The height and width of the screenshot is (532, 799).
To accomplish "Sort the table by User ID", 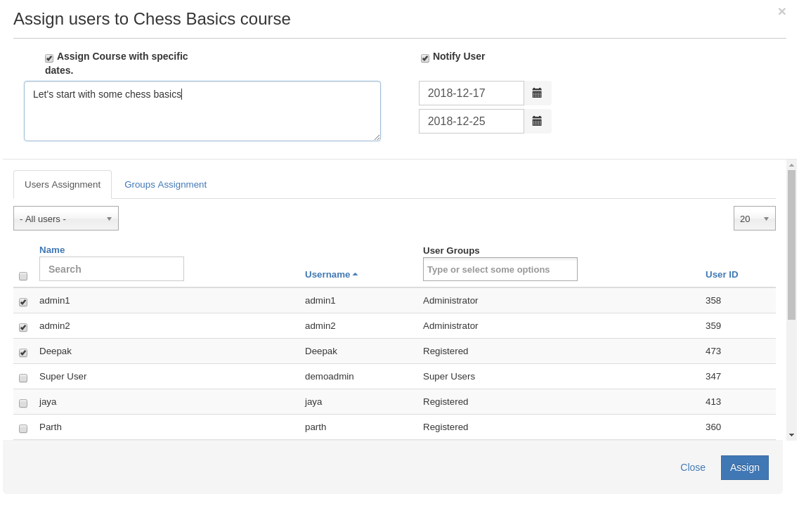I will pos(721,275).
